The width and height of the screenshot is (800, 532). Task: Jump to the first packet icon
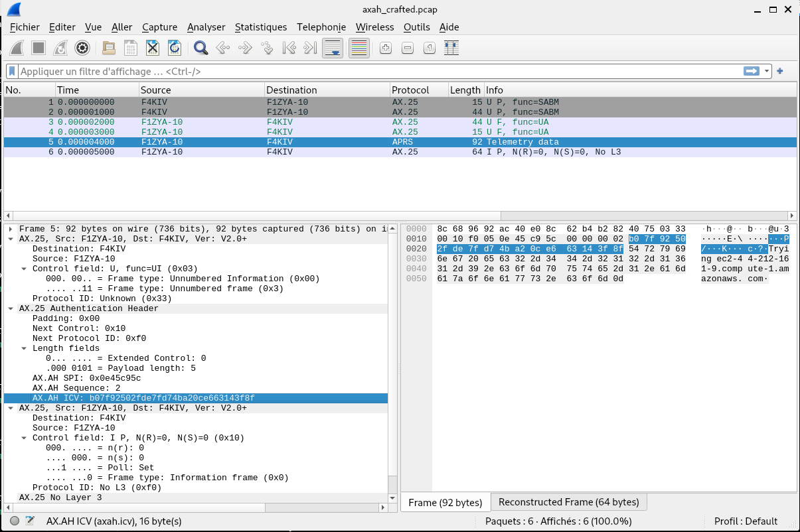coord(289,48)
